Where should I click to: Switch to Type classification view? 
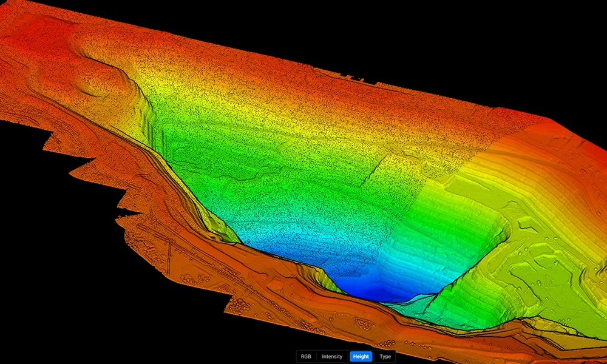[x=385, y=356]
